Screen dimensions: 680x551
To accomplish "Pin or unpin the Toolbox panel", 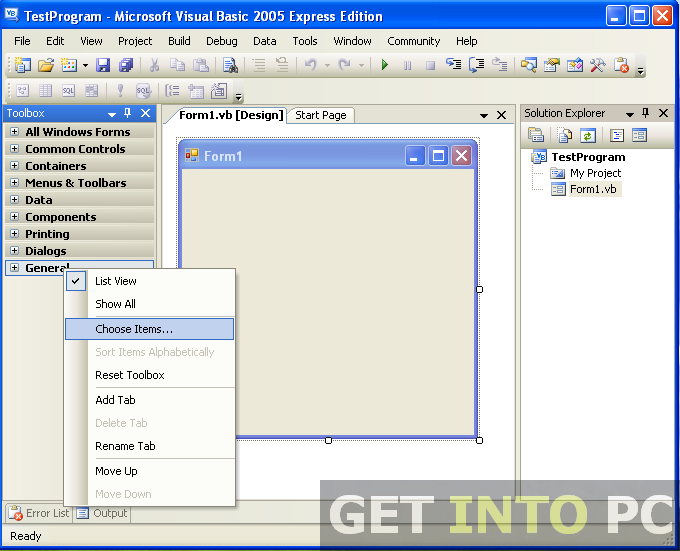I will [128, 114].
